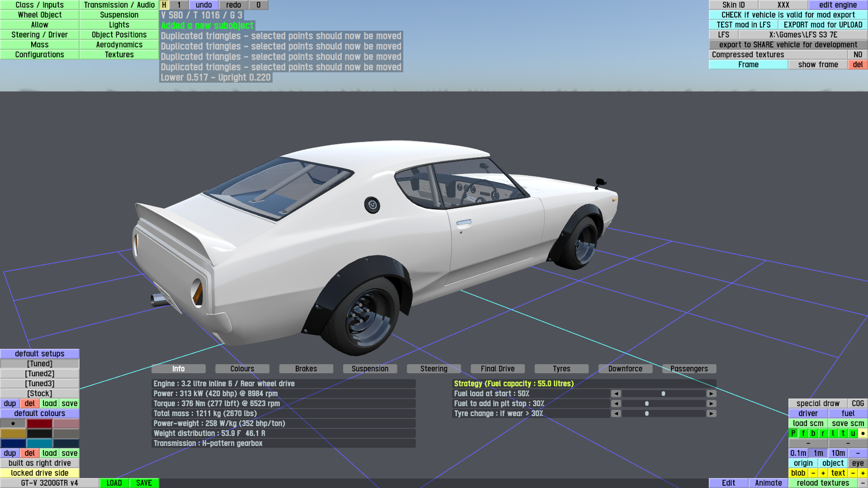Select the [Tuned2] default setup
The height and width of the screenshot is (488, 868).
(x=39, y=374)
